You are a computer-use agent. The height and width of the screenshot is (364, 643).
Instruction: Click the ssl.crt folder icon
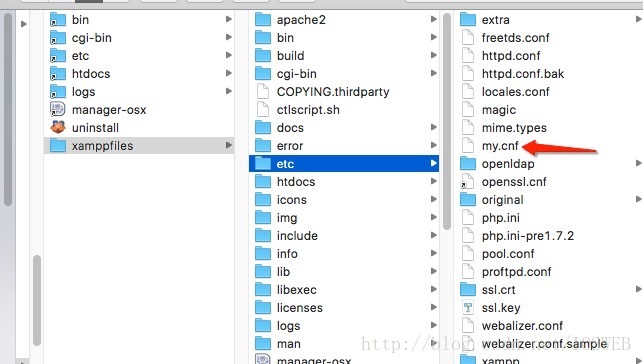point(468,289)
